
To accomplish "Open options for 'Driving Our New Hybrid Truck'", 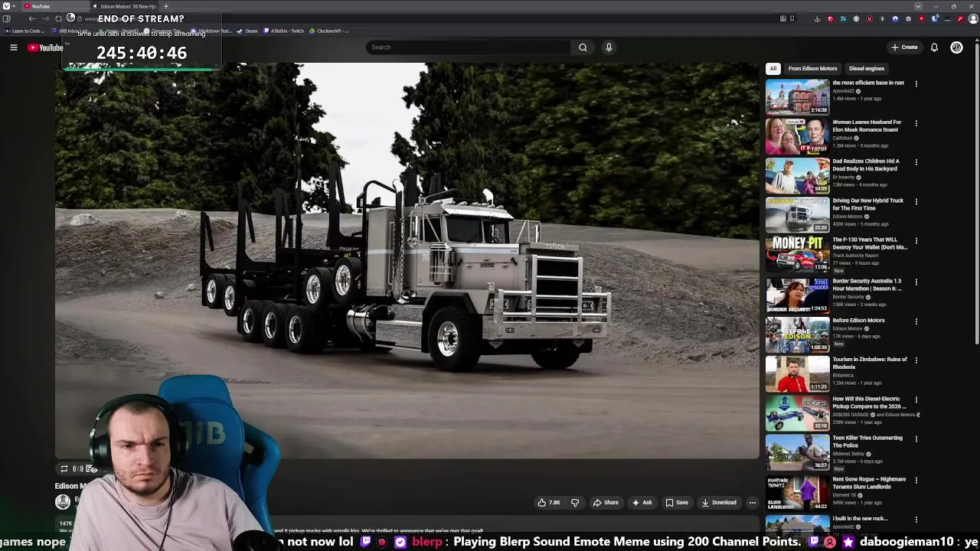I will (916, 201).
